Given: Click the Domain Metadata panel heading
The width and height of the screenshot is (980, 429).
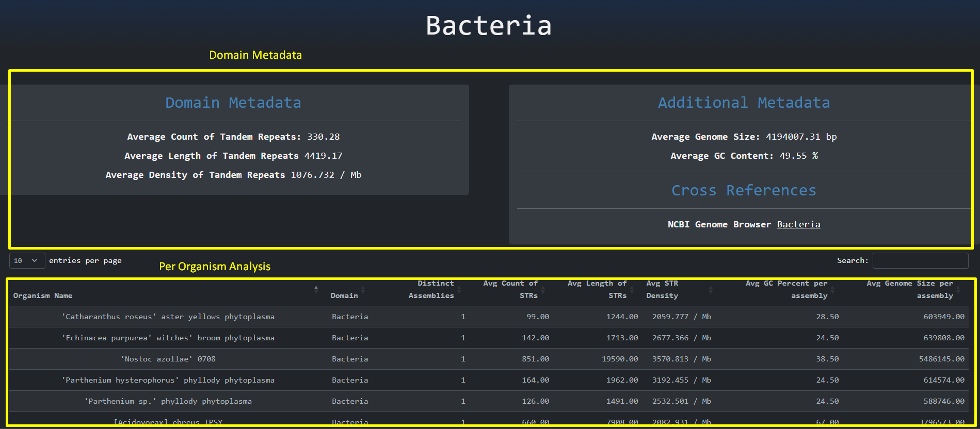Looking at the screenshot, I should (233, 103).
